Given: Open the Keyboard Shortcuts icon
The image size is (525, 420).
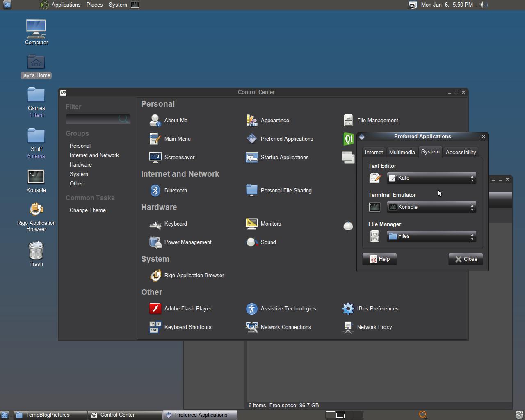Looking at the screenshot, I should 155,327.
